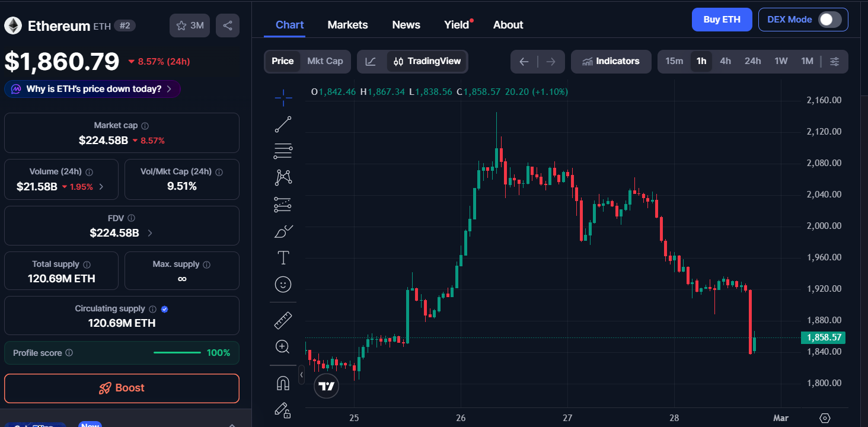Click the 120.69M ETH total supply value
The width and height of the screenshot is (868, 427).
[x=62, y=279]
